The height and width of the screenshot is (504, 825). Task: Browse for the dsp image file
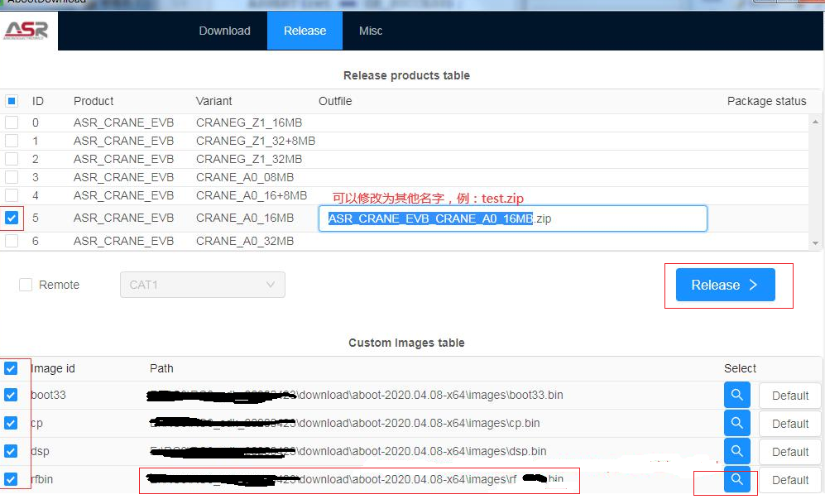pos(736,451)
